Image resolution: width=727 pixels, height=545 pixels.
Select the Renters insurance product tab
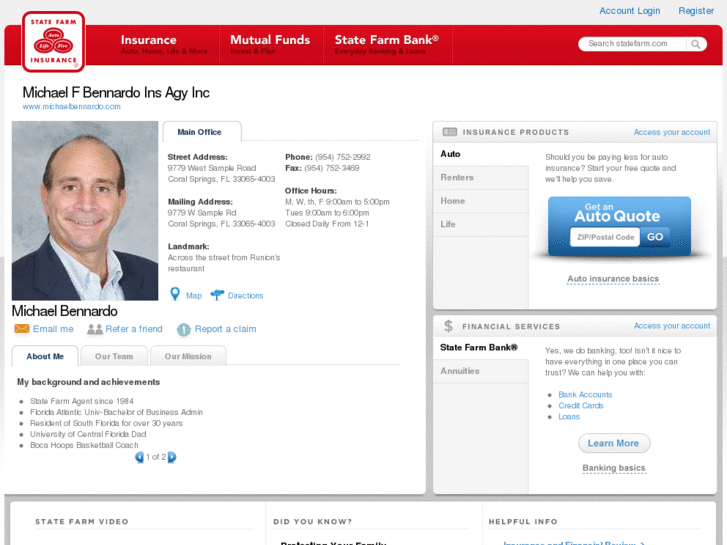481,177
